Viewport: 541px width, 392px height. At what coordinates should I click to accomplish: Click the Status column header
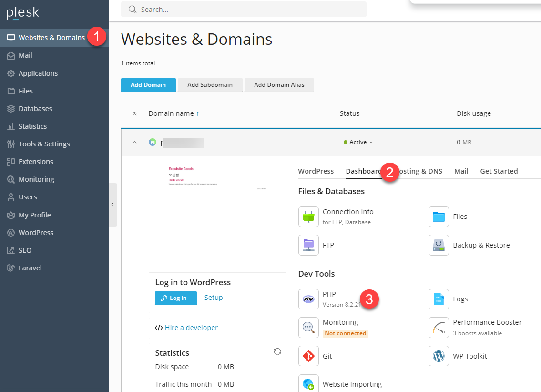pyautogui.click(x=349, y=113)
